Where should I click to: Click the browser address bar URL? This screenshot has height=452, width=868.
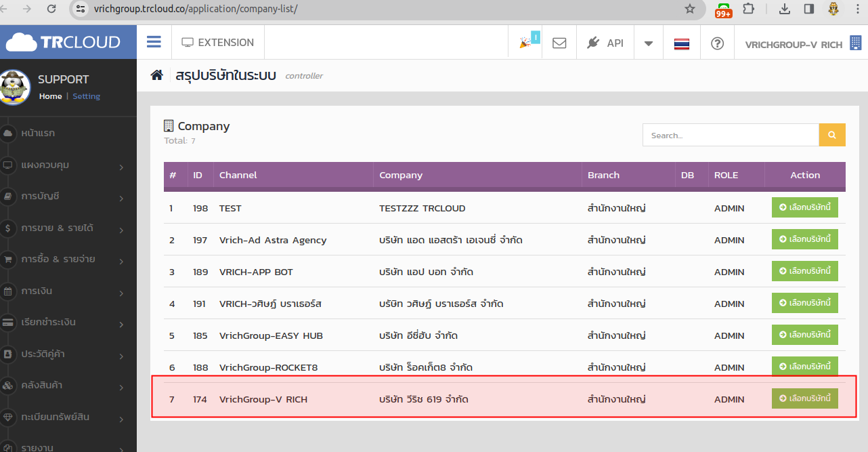[x=196, y=9]
